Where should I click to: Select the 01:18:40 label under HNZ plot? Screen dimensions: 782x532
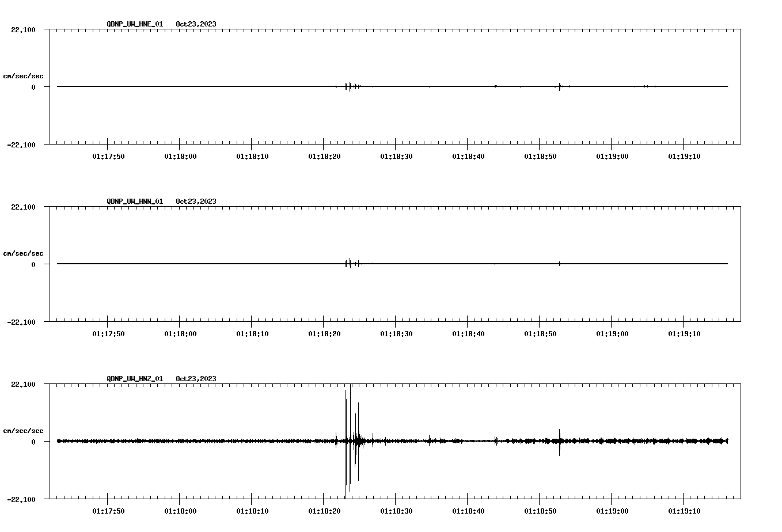468,511
